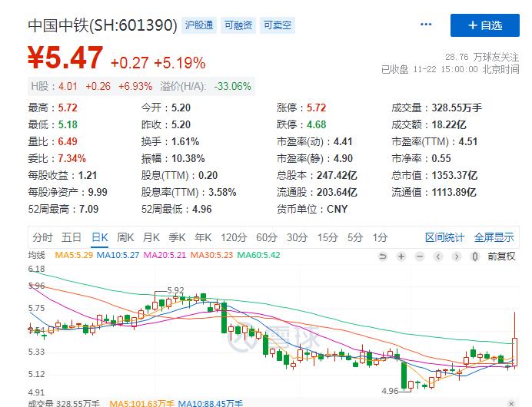The height and width of the screenshot is (407, 532).
Task: Click the 4.96 low marker on chart
Action: click(x=390, y=391)
